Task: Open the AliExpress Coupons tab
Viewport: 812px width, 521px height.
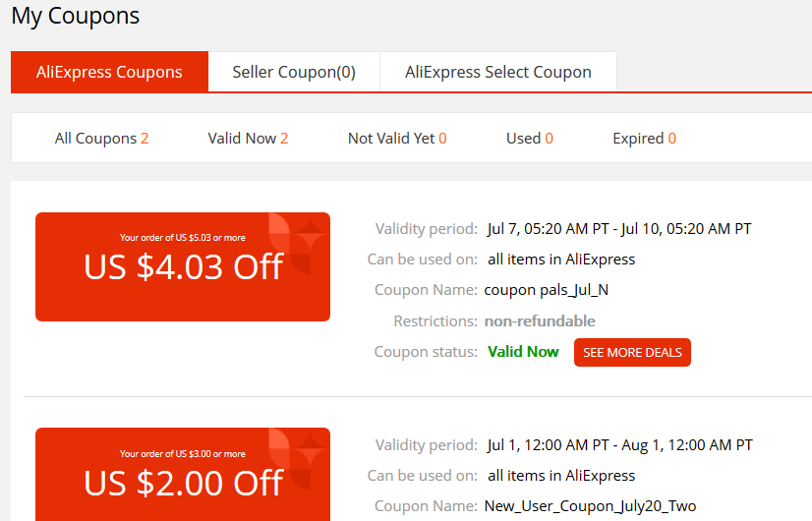Action: [109, 72]
